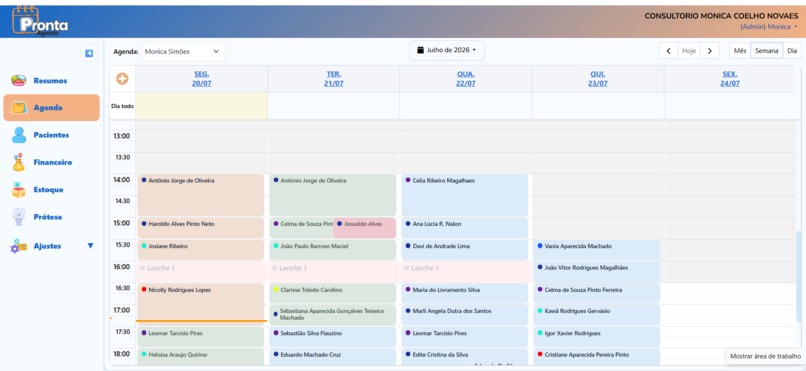Image resolution: width=806 pixels, height=371 pixels.
Task: Open Pacientes section
Action: 51,135
